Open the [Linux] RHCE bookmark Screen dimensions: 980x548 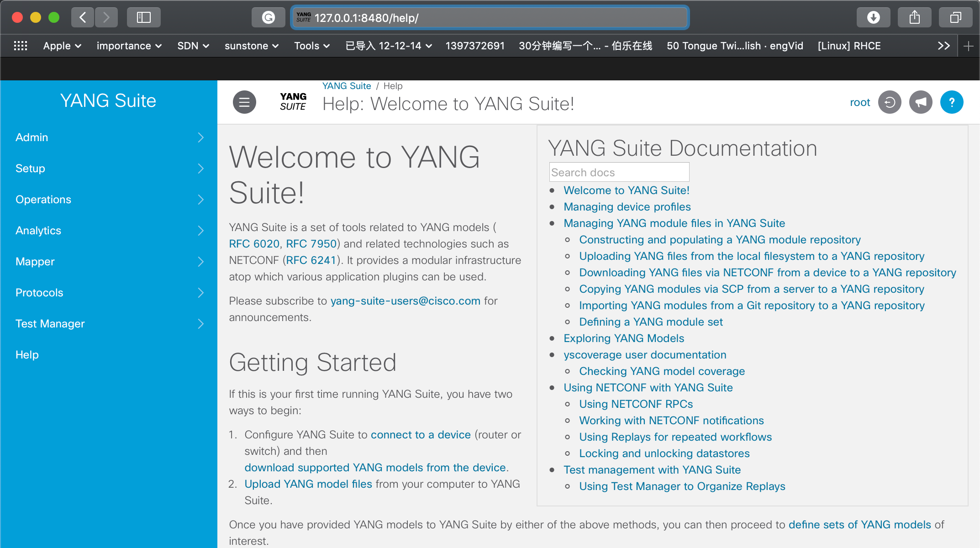[x=849, y=46]
